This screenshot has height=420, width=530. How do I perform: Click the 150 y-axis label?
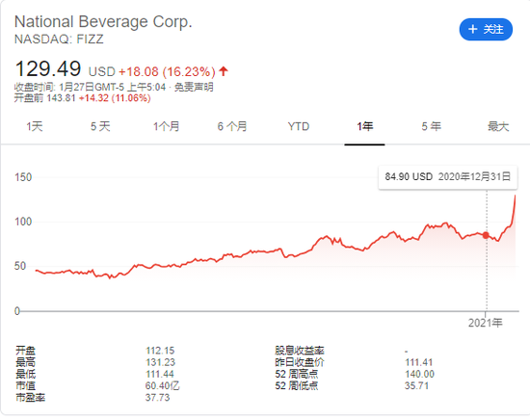23,177
